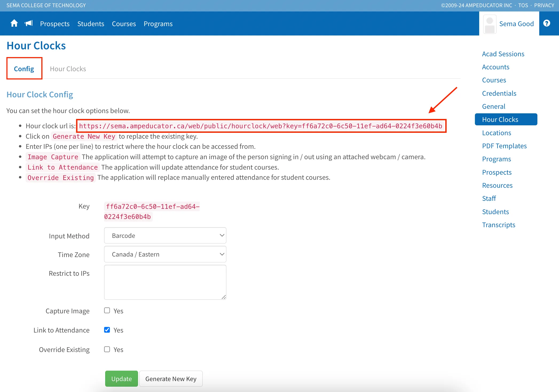The height and width of the screenshot is (392, 559).
Task: Open PDF Templates in sidebar
Action: (x=504, y=146)
